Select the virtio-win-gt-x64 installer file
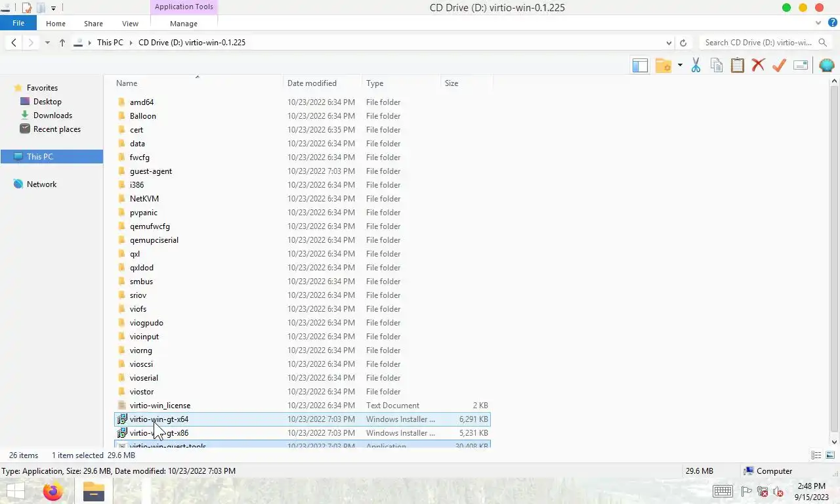The image size is (840, 504). (x=303, y=419)
